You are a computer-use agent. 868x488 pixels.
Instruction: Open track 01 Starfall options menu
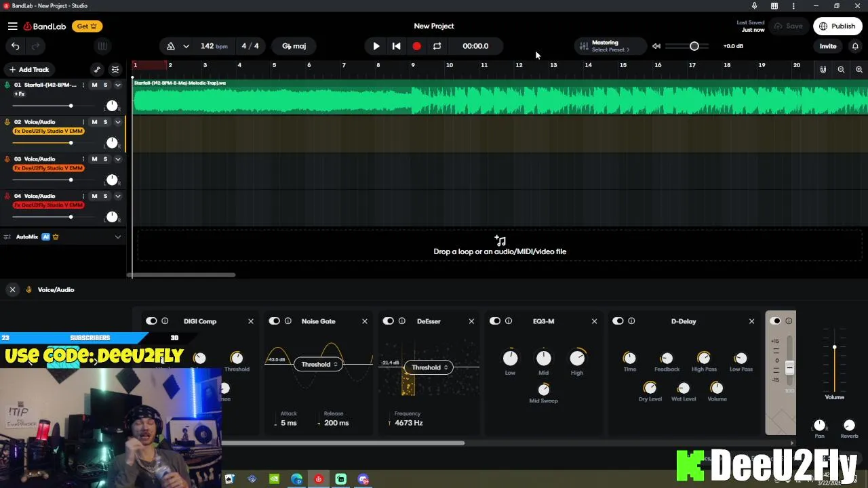tap(83, 85)
